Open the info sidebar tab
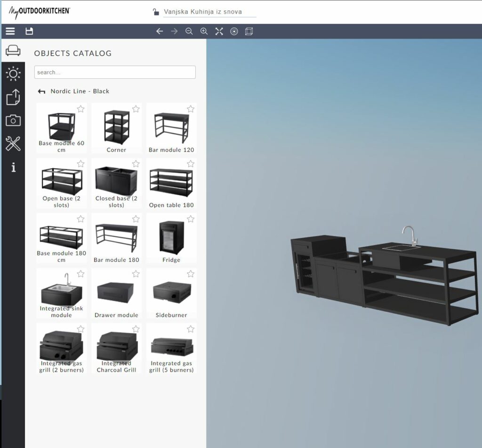This screenshot has height=448, width=482. coord(13,167)
